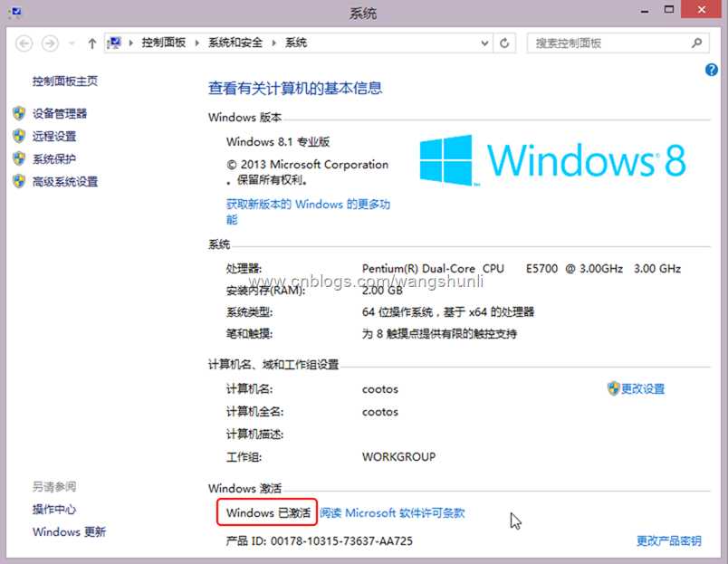Click the shield icon beside 高级系统设置
Image resolution: width=728 pixels, height=564 pixels.
pyautogui.click(x=19, y=181)
